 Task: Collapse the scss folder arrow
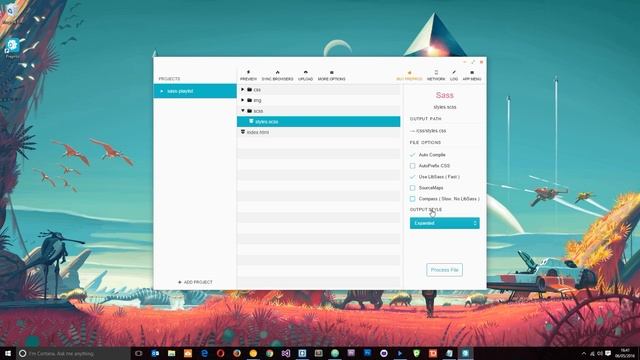242,111
